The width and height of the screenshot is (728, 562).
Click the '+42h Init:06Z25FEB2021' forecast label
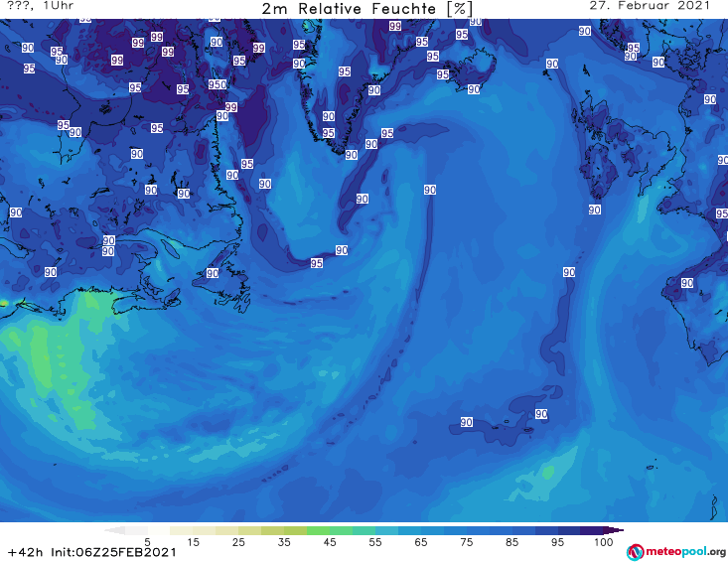92,552
